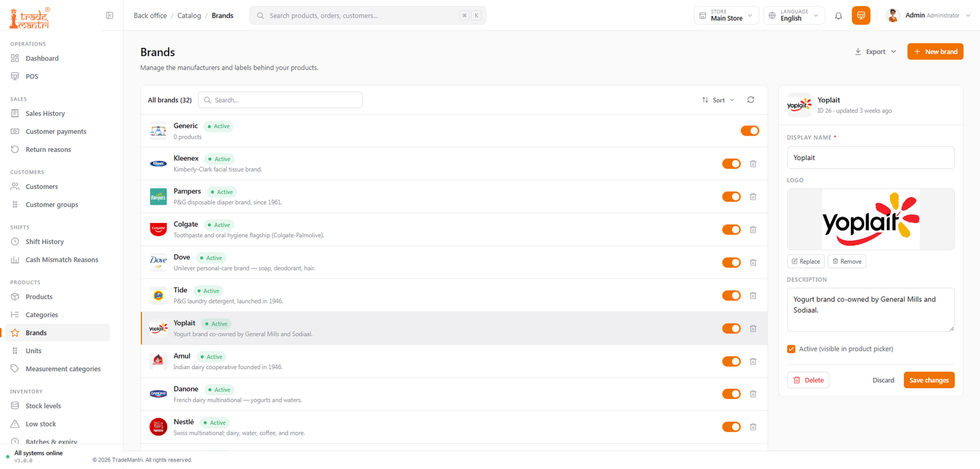This screenshot has height=469, width=980.
Task: Click the Discard button
Action: [883, 380]
